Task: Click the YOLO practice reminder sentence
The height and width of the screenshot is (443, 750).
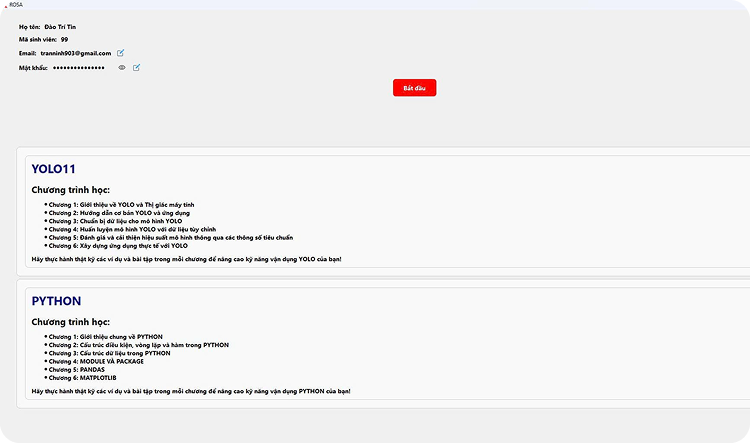Action: click(187, 259)
